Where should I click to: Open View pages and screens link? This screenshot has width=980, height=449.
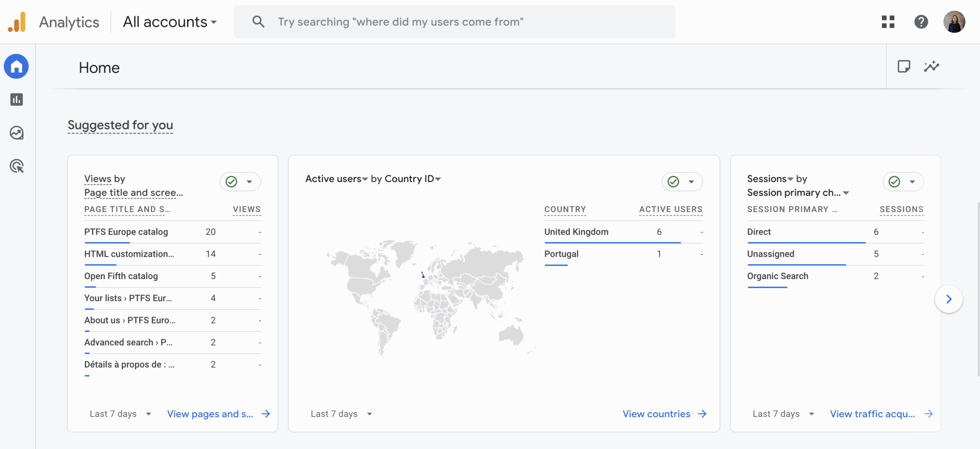pyautogui.click(x=210, y=414)
